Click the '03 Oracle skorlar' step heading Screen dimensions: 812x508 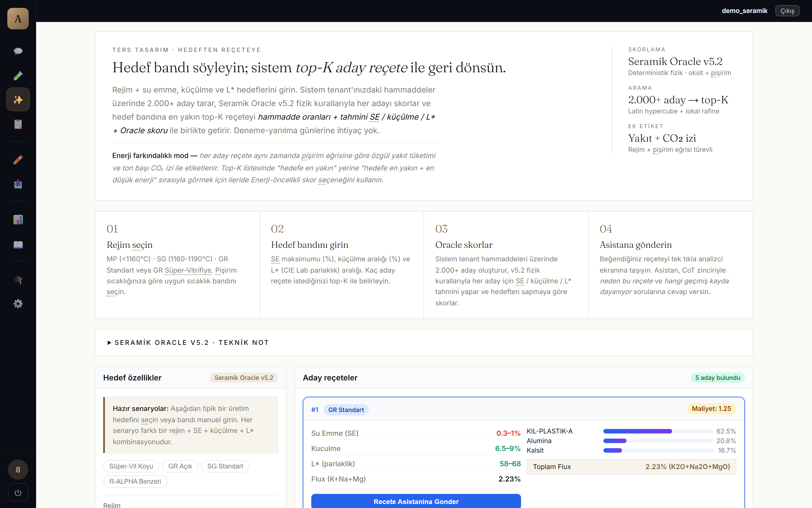464,245
